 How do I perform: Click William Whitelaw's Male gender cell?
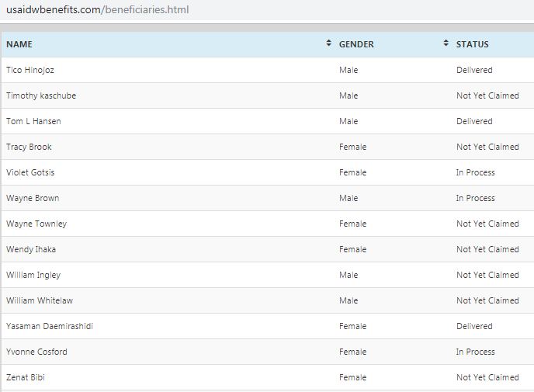click(348, 300)
